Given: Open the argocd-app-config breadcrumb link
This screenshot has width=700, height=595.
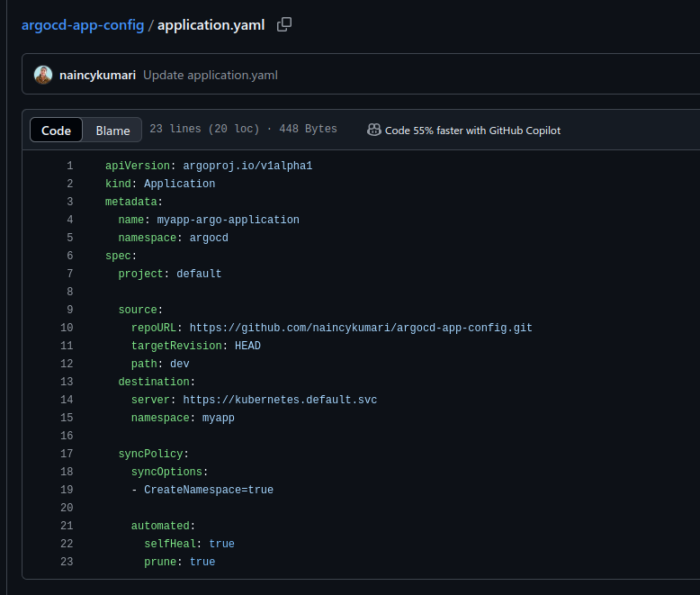Looking at the screenshot, I should (83, 25).
